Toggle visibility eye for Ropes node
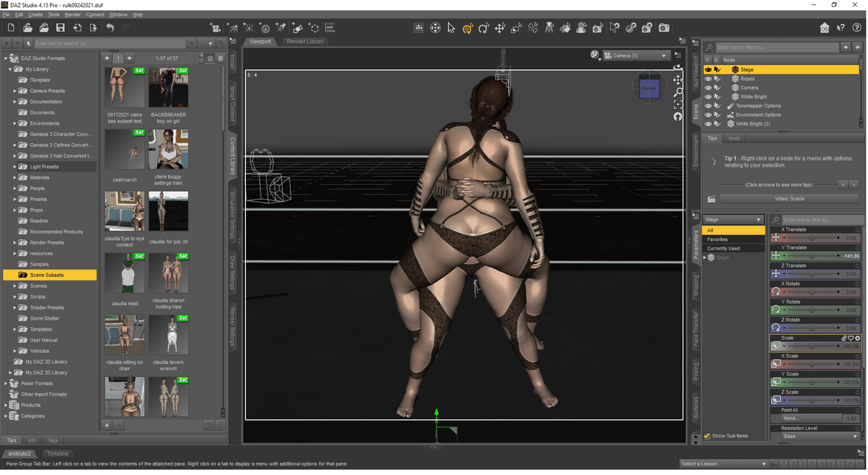 pyautogui.click(x=708, y=79)
